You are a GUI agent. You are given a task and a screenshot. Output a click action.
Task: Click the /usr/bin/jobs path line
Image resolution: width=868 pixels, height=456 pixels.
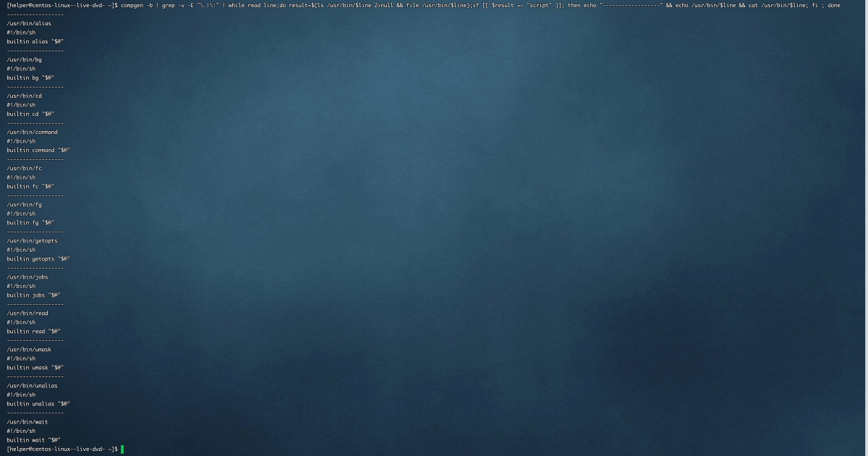pyautogui.click(x=27, y=276)
